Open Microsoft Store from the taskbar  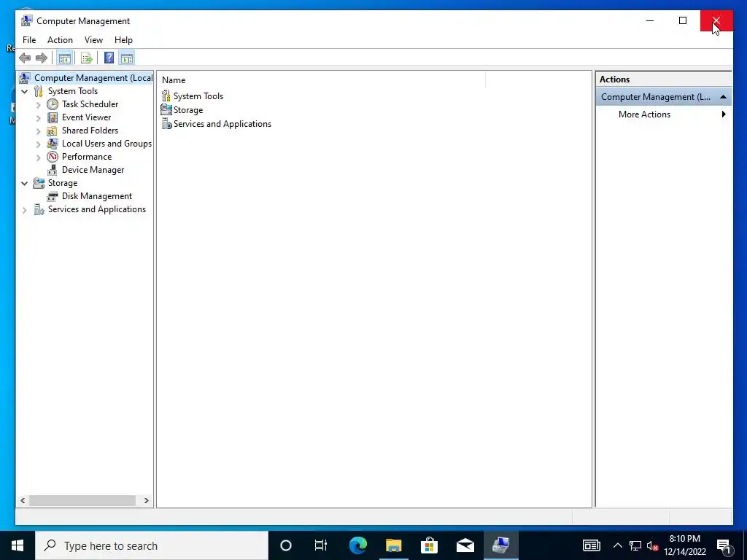tap(429, 545)
